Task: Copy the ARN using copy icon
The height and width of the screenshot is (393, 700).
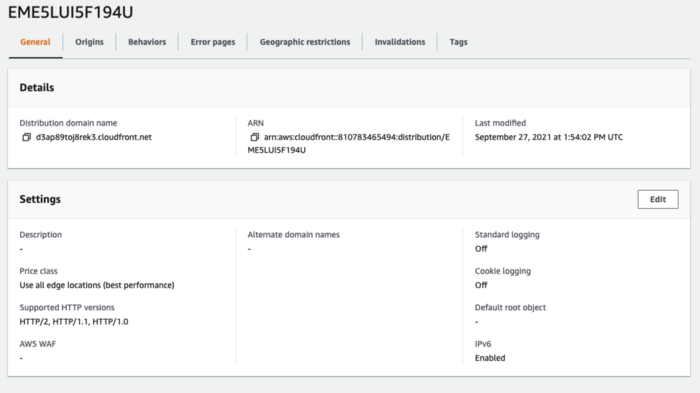Action: [254, 137]
